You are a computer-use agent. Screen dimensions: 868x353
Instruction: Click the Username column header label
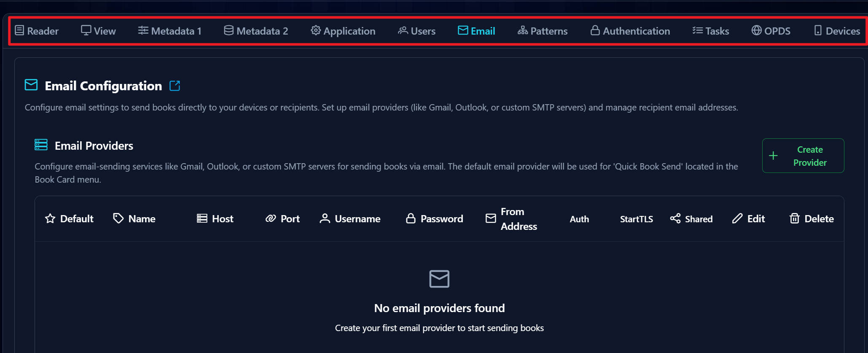[357, 218]
